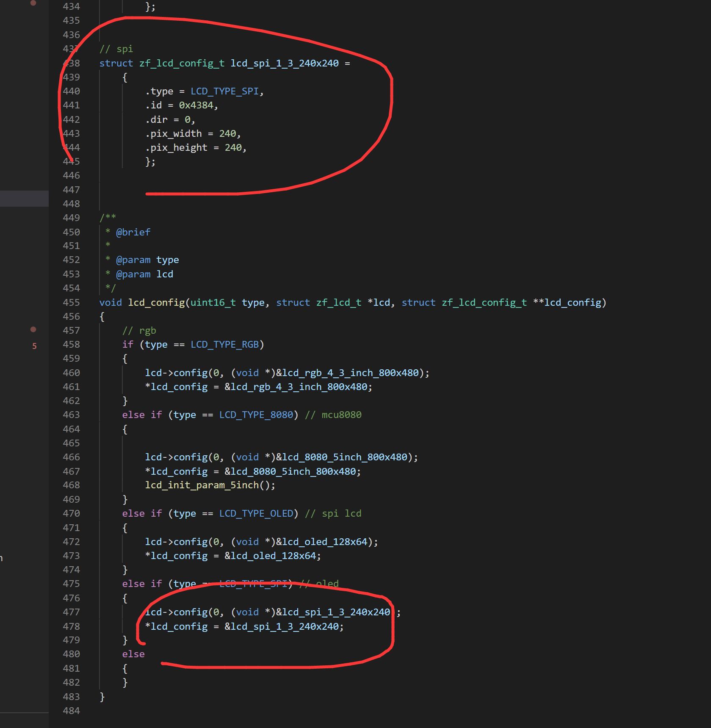711x728 pixels.
Task: Click the 'void' return type on line 455
Action: click(x=111, y=302)
